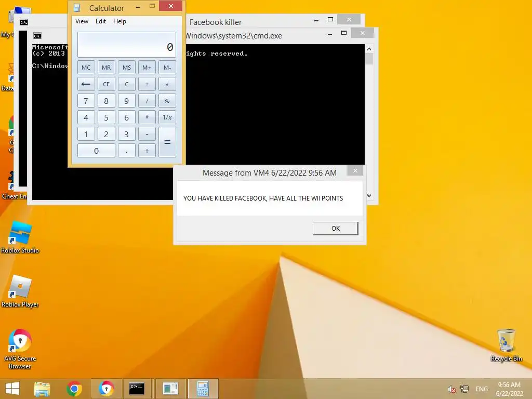532x399 pixels.
Task: Click the wide 0 button on Calculator
Action: 96,151
